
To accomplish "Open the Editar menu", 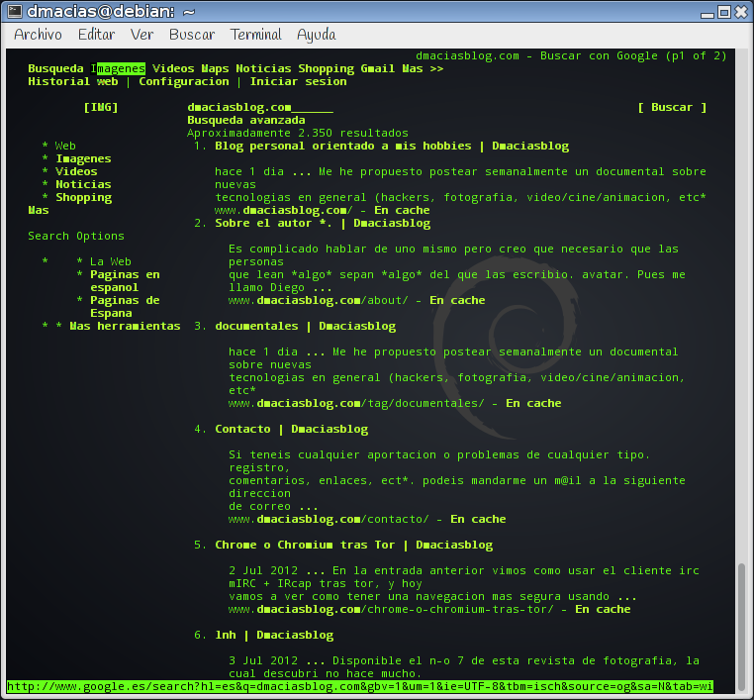I will [97, 35].
